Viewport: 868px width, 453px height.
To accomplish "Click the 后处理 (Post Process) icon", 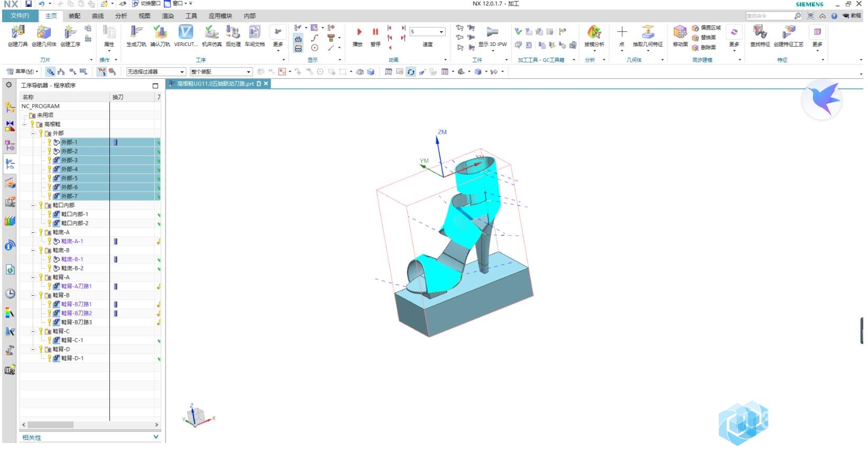I will (233, 35).
